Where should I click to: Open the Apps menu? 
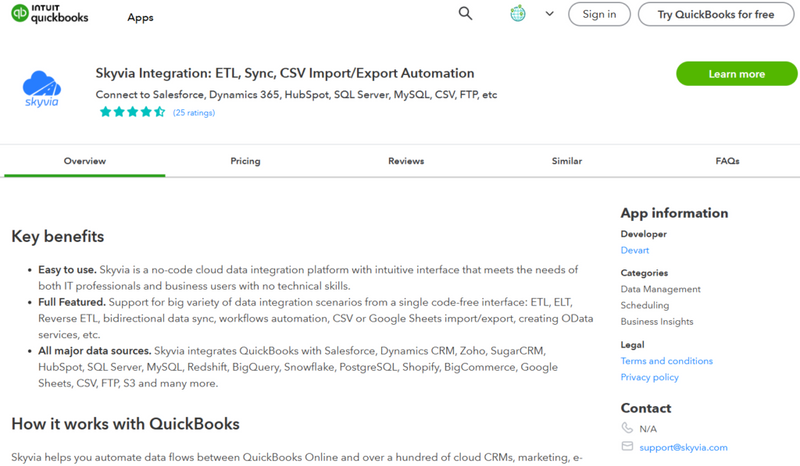click(140, 17)
